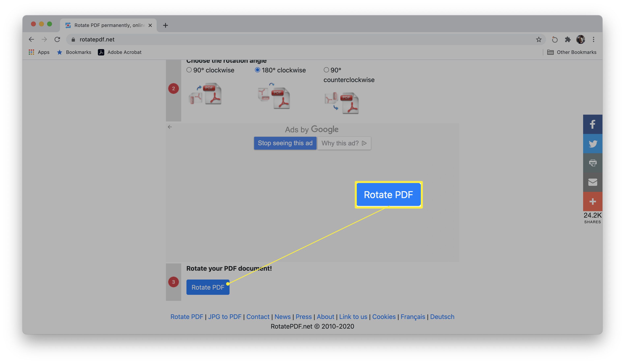The width and height of the screenshot is (625, 364).
Task: Share the page on Twitter
Action: tap(593, 143)
